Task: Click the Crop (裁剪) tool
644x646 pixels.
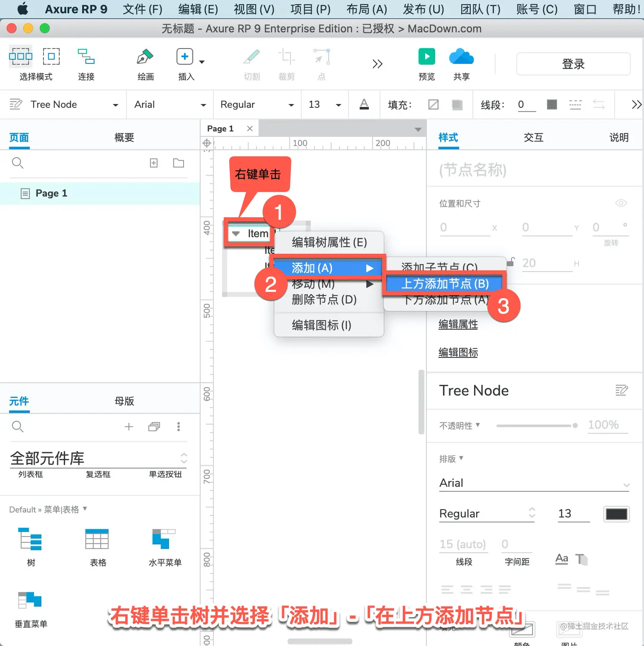Action: click(x=286, y=56)
